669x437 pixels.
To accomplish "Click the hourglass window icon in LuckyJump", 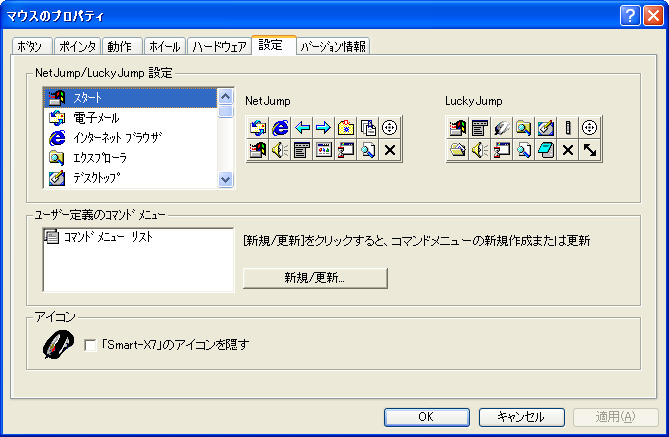I will (x=502, y=150).
